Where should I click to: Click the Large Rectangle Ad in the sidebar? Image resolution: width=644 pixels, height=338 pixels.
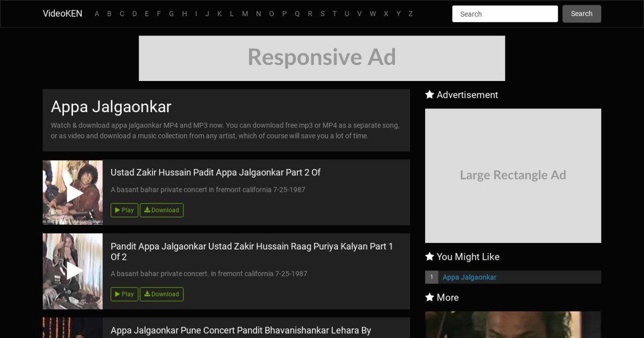click(513, 175)
